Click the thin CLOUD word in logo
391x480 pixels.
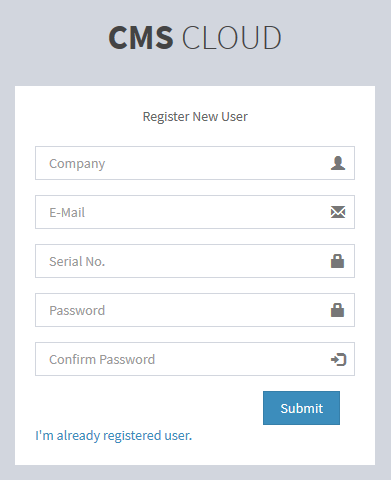click(232, 38)
